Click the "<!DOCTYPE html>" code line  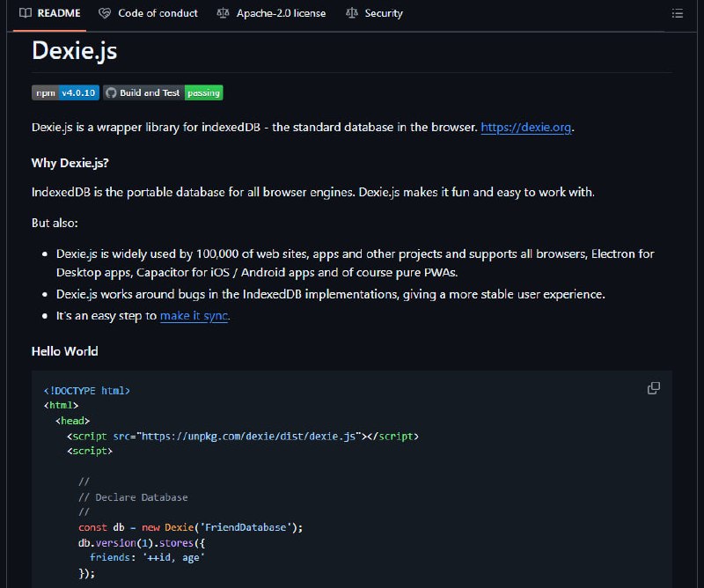pyautogui.click(x=87, y=391)
